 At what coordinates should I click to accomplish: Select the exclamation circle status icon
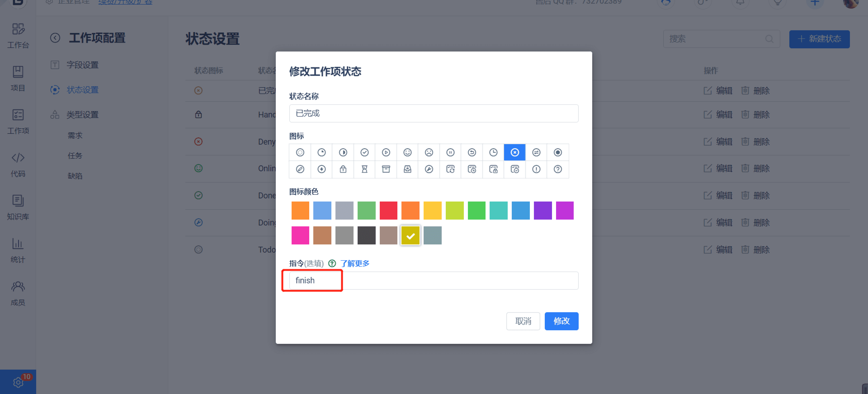(x=536, y=169)
